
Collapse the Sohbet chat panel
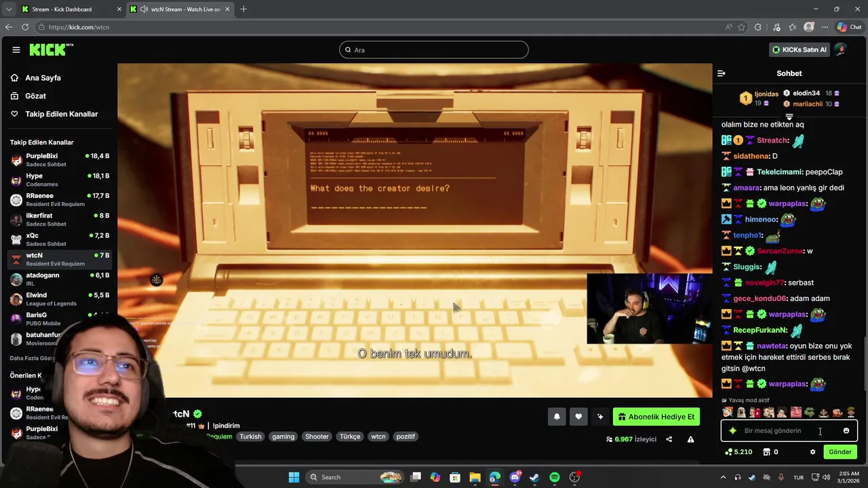coord(722,73)
